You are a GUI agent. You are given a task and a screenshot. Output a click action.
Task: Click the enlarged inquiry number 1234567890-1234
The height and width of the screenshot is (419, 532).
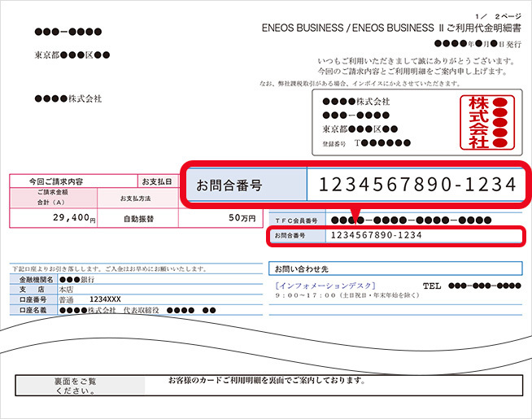(x=417, y=185)
